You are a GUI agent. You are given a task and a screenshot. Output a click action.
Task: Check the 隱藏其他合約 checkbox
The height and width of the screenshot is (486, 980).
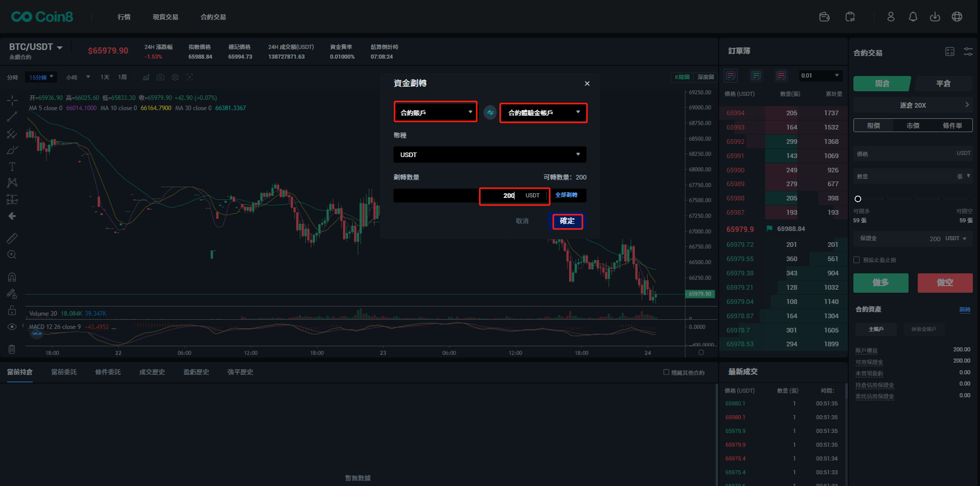coord(666,372)
